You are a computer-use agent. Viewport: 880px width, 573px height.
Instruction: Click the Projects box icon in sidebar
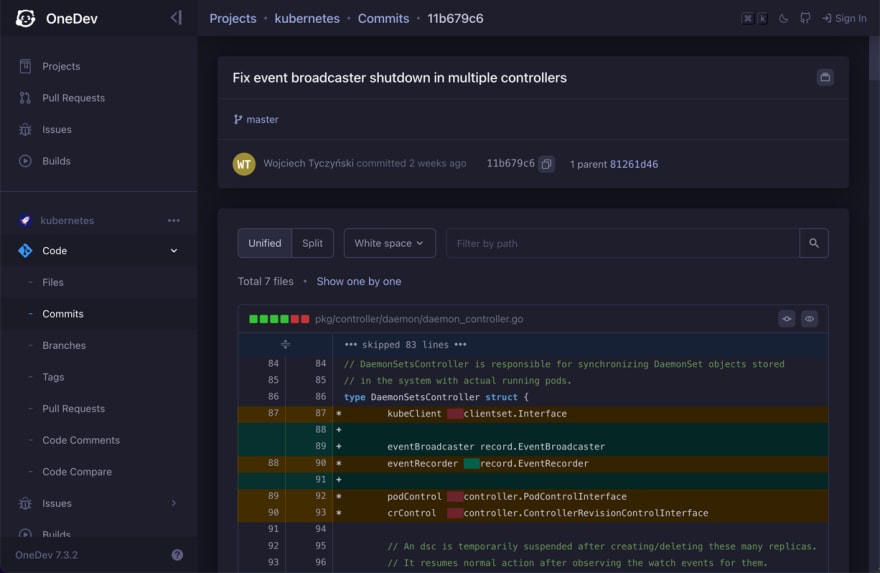[25, 66]
